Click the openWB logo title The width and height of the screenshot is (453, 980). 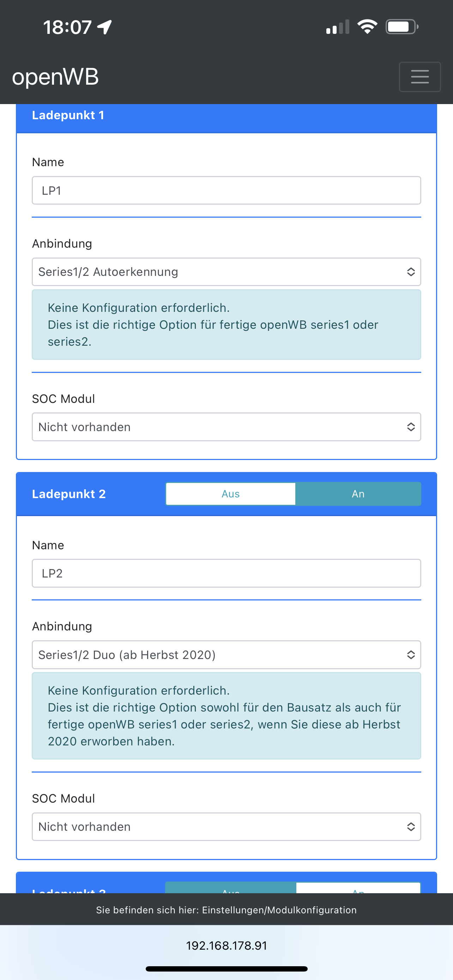(x=55, y=77)
